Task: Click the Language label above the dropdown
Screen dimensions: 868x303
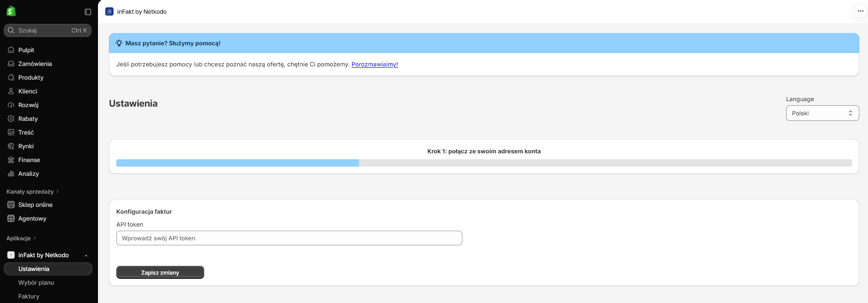Action: pyautogui.click(x=800, y=99)
